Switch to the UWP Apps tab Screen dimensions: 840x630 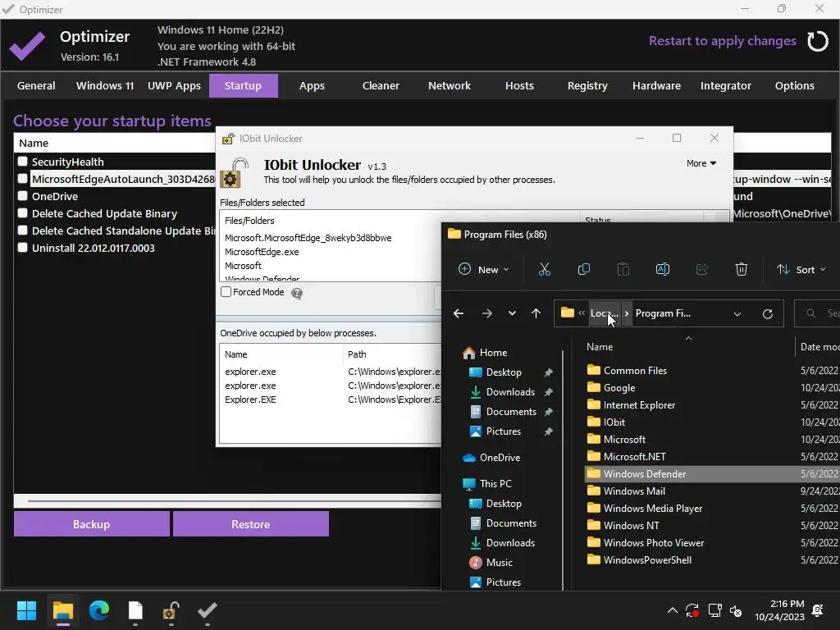[x=174, y=85]
